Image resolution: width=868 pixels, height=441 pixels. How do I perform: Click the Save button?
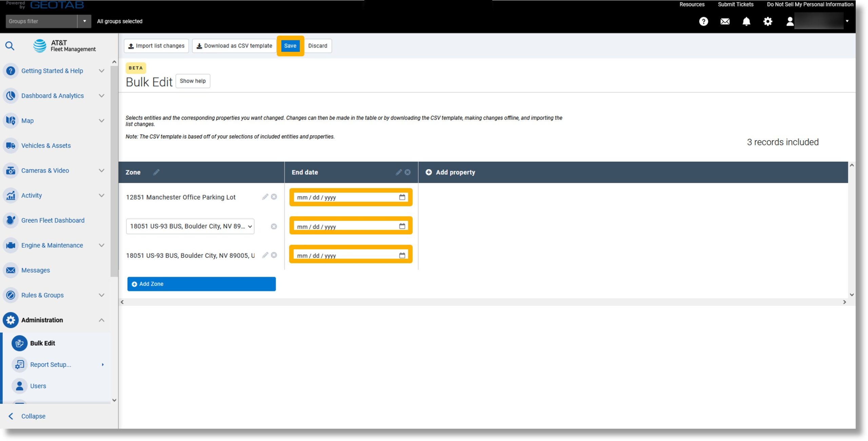(x=290, y=45)
